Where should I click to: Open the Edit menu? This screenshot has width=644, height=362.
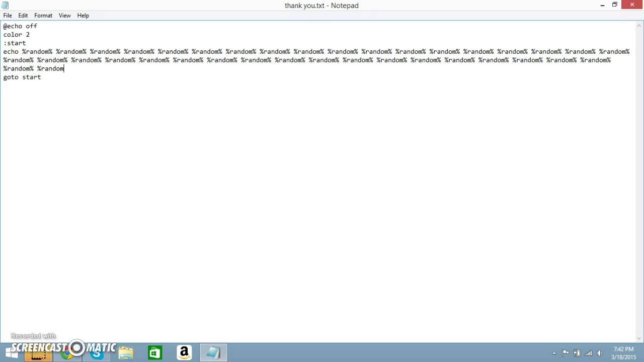click(x=23, y=16)
